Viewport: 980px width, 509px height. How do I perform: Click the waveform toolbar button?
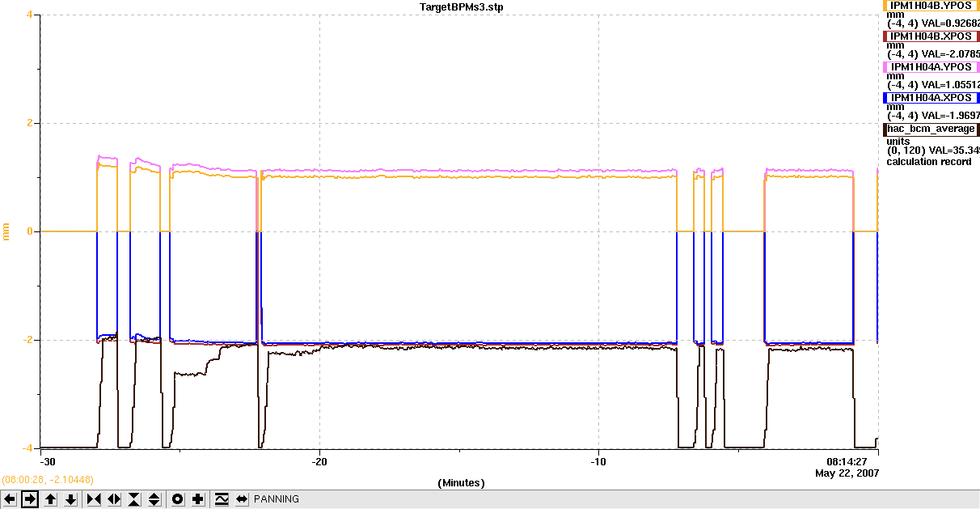coord(221,499)
